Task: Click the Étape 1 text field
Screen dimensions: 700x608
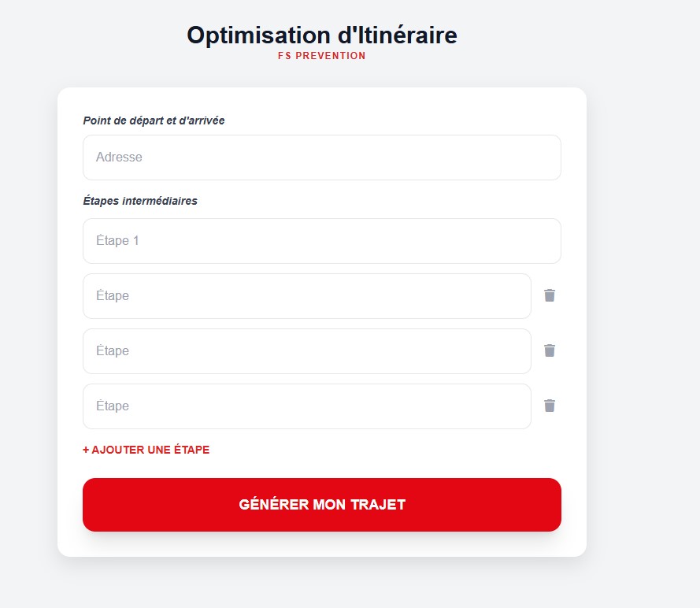Action: click(321, 240)
